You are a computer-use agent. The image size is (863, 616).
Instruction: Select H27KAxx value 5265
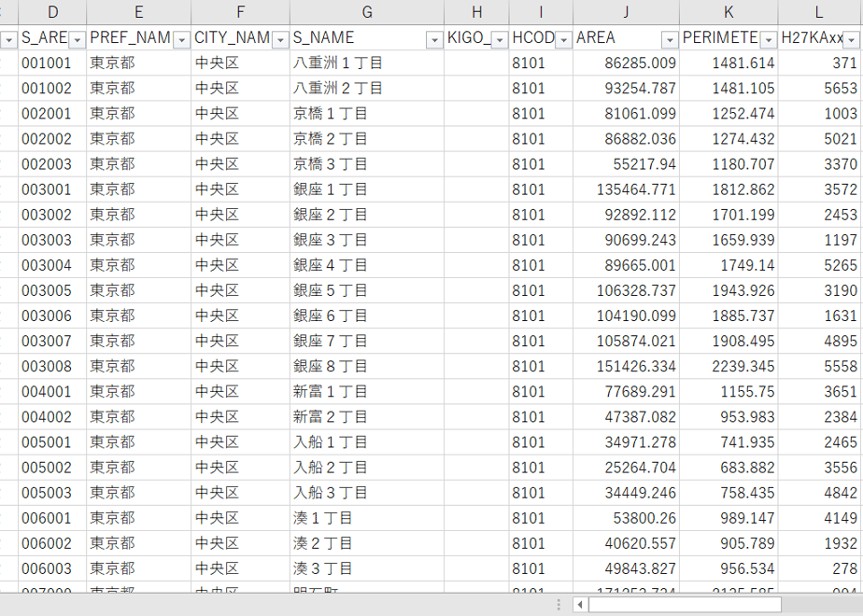pos(819,266)
